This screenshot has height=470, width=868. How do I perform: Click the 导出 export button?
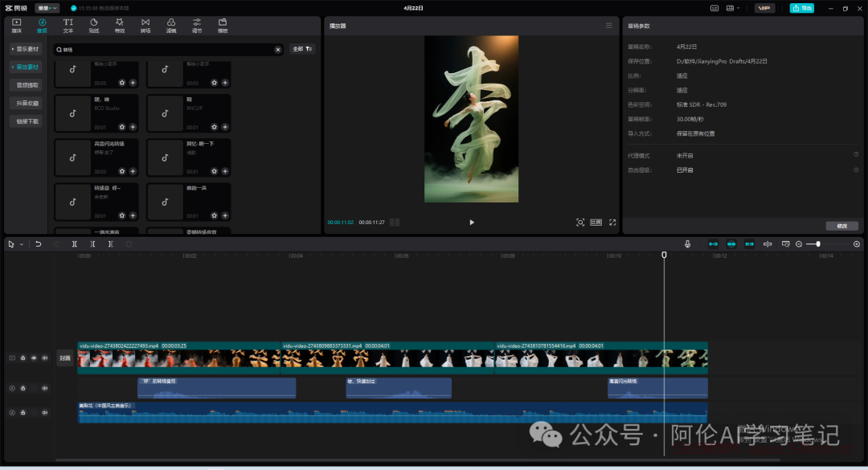[x=801, y=8]
